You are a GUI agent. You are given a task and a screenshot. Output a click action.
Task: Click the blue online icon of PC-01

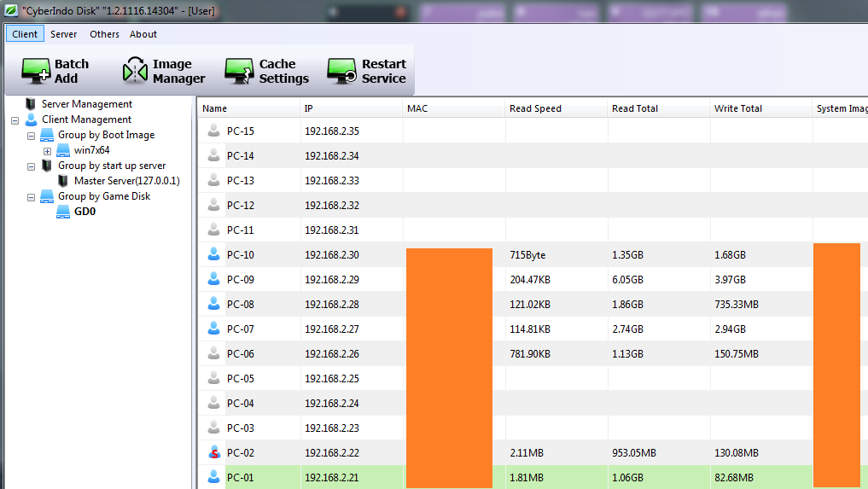pos(213,477)
